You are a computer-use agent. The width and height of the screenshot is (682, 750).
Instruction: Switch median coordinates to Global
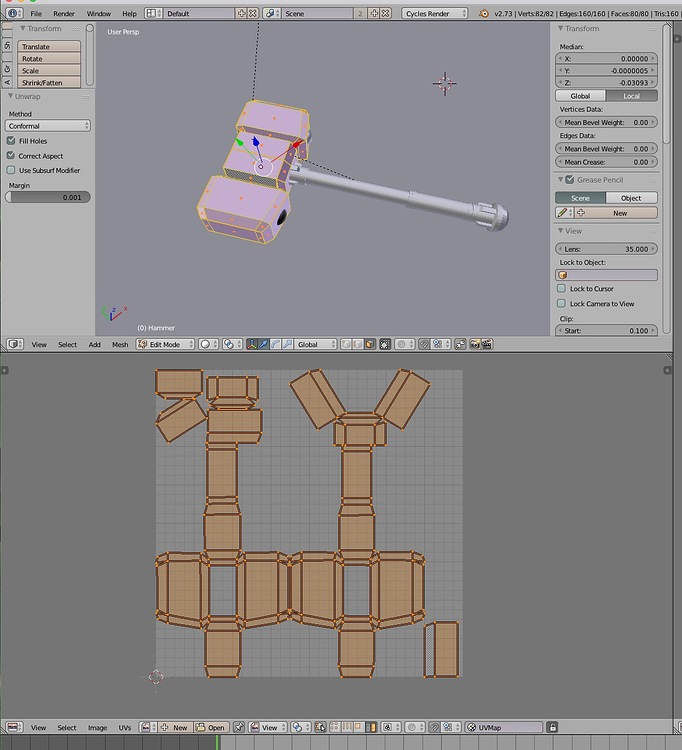(x=580, y=96)
